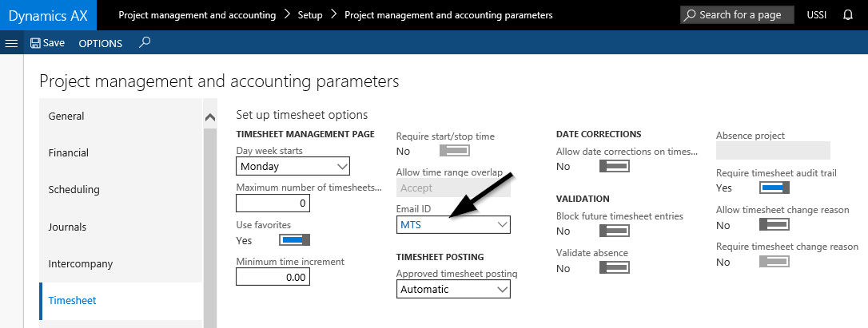Toggle the Use favorites switch
Screen dimensions: 868x328
293,240
